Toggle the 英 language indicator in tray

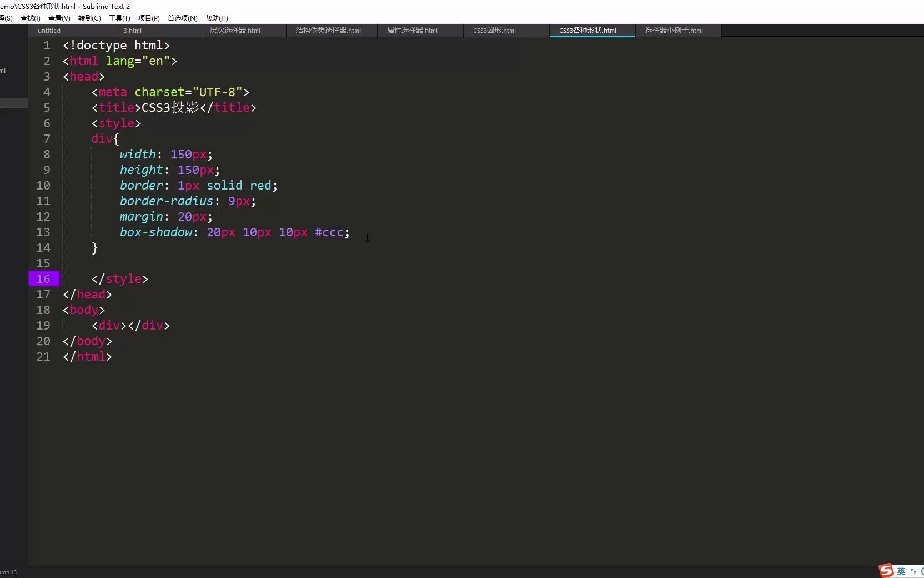pos(901,571)
